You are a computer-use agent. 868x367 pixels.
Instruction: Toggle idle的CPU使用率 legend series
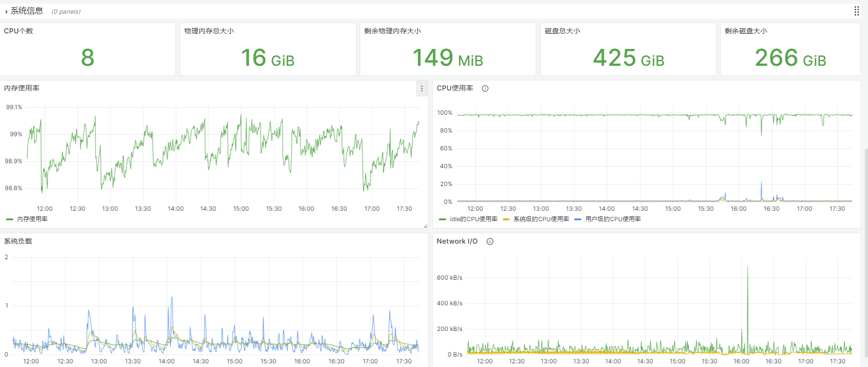pos(474,219)
